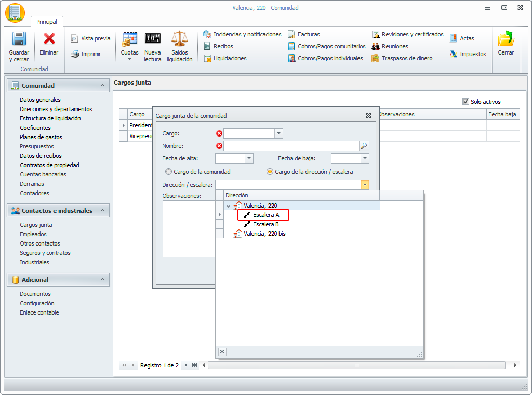532x395 pixels.
Task: Open Planes de gastos
Action: [x=41, y=137]
